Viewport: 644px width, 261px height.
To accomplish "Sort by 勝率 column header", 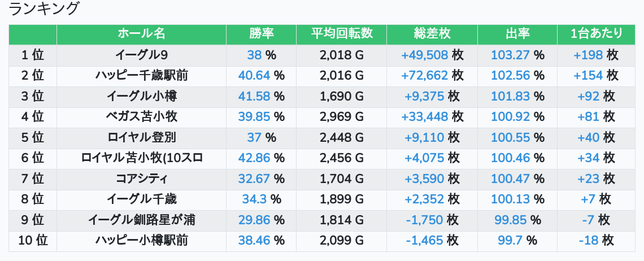I will tap(261, 34).
